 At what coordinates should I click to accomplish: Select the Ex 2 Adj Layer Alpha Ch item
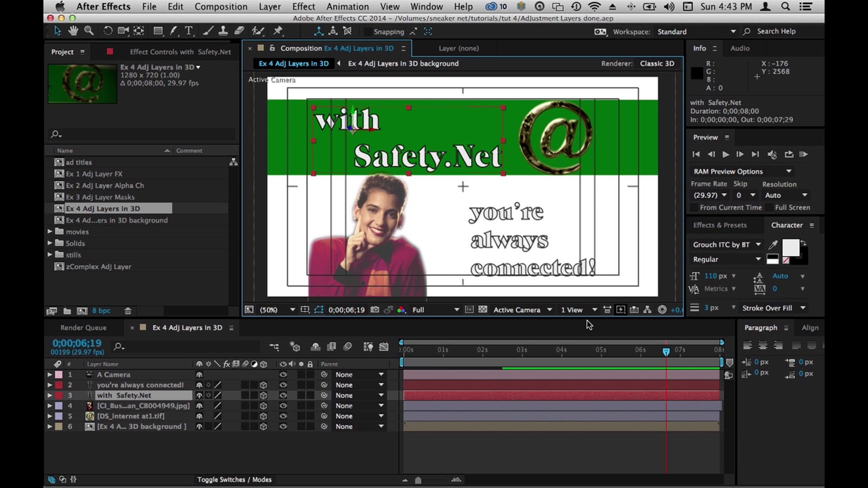[x=105, y=185]
